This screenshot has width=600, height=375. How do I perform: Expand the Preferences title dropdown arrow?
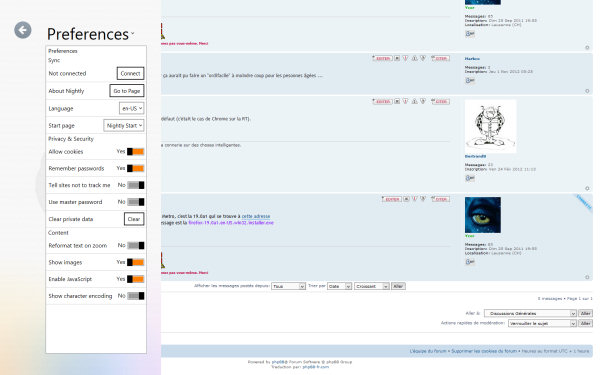(133, 33)
